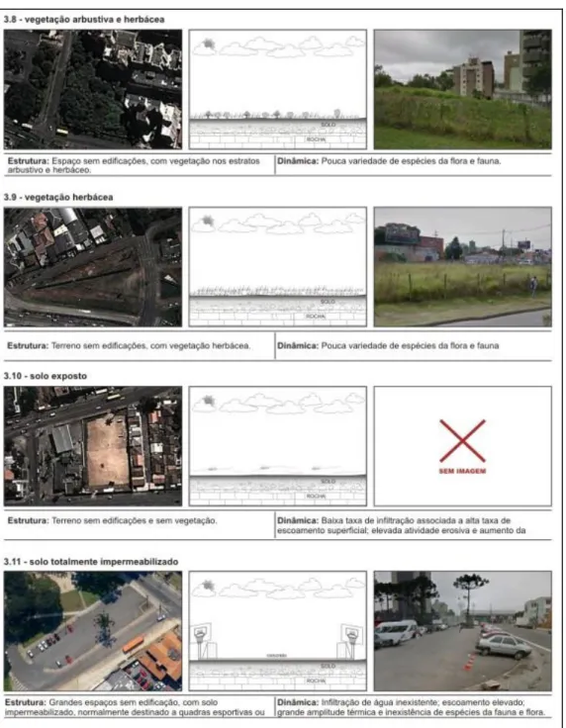Click the red X no-image icon

click(462, 440)
